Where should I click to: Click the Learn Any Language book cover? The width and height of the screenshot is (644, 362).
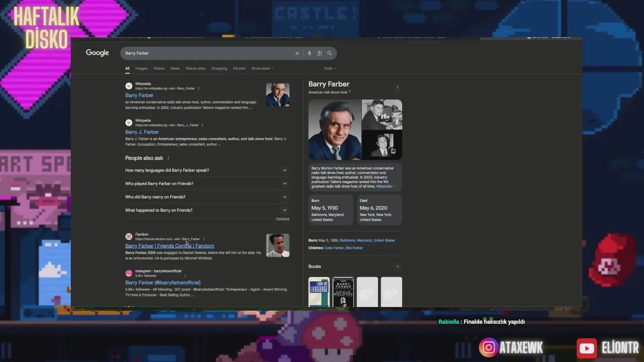coord(319,292)
